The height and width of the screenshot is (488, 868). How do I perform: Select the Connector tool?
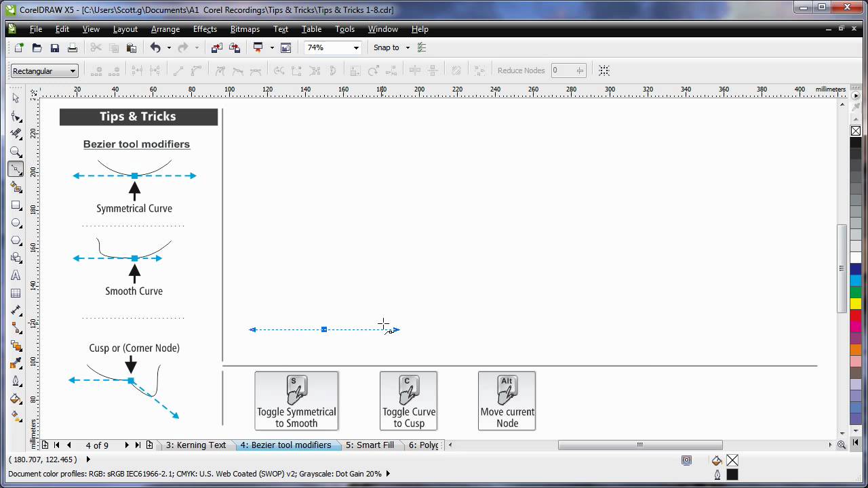pos(16,328)
